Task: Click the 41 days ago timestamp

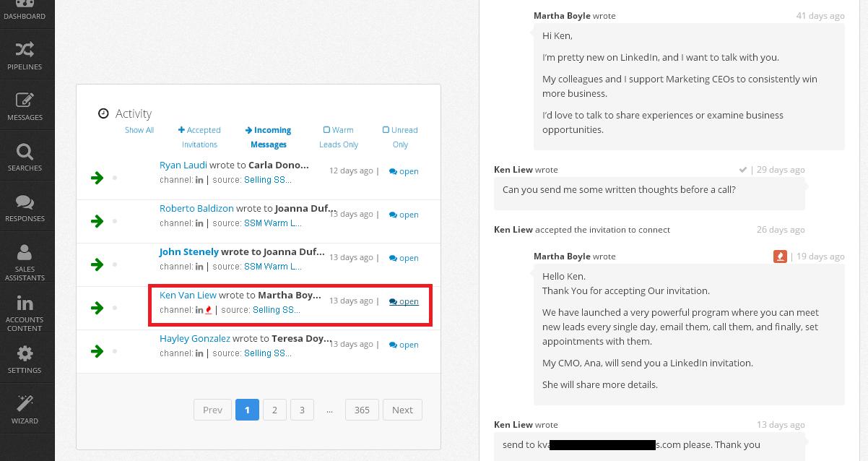Action: tap(820, 16)
